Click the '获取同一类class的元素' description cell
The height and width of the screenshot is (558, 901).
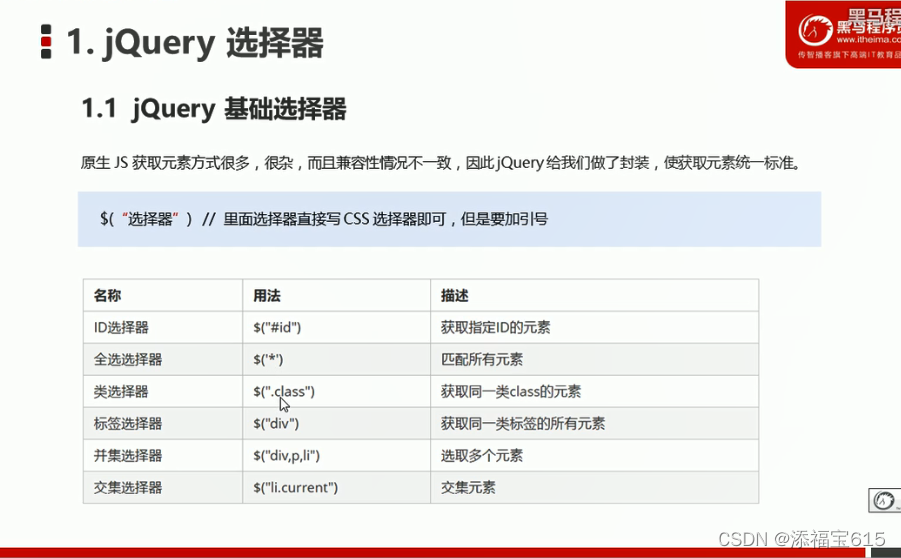tap(595, 392)
